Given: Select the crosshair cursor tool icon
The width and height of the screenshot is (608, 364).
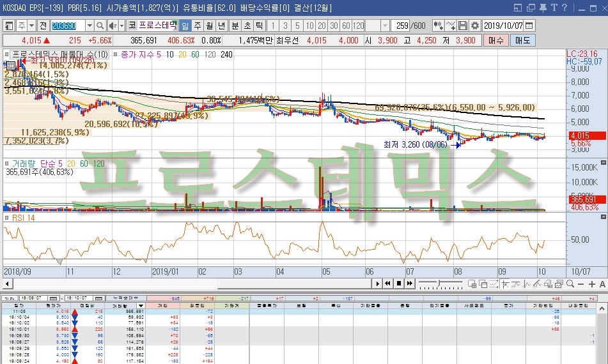Looking at the screenshot, I should tap(505, 284).
